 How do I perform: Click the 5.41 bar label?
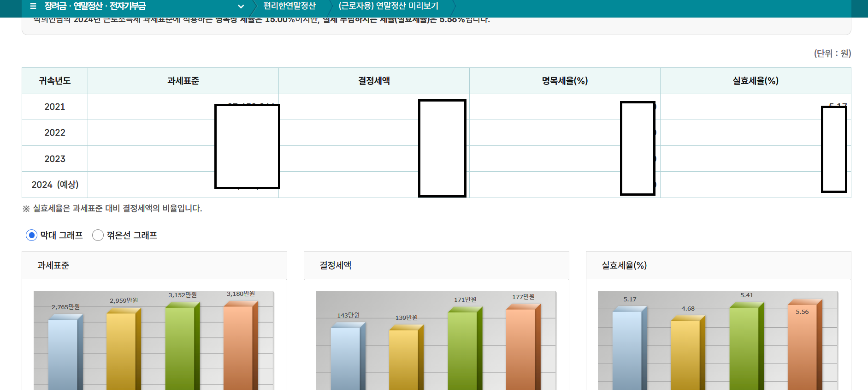747,295
